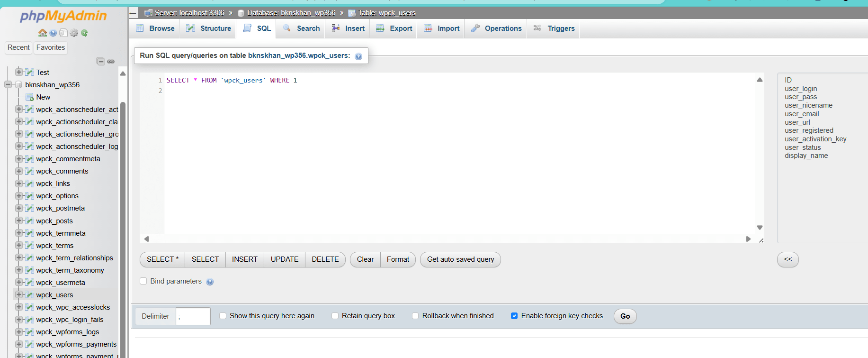Click the Home house icon in sidebar
The width and height of the screenshot is (868, 358).
coord(43,33)
